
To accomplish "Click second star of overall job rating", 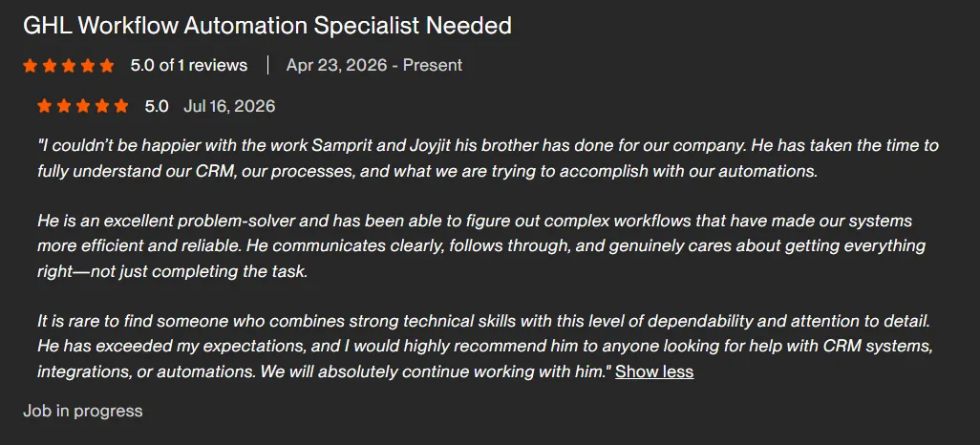I will (50, 66).
